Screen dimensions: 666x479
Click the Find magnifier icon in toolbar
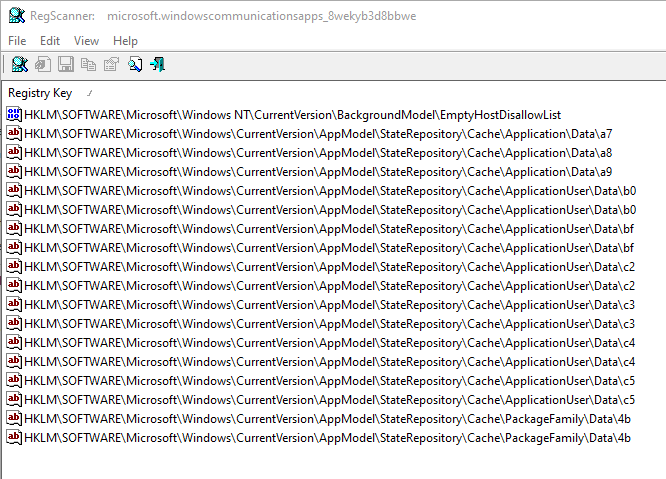[135, 65]
